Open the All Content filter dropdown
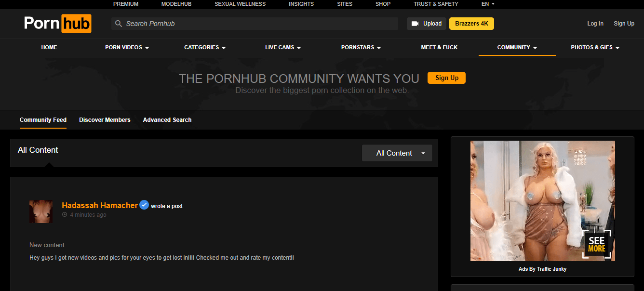This screenshot has width=644, height=291. point(397,153)
